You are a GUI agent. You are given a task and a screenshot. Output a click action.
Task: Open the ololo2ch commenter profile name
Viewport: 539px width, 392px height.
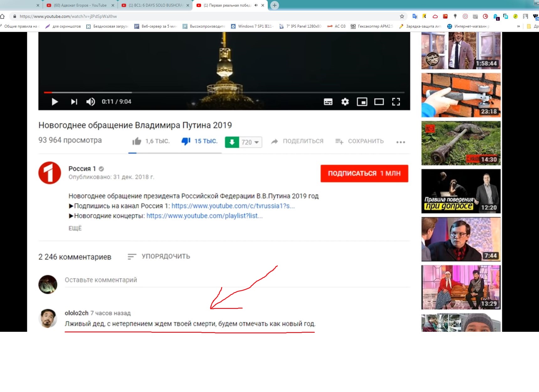coord(77,313)
